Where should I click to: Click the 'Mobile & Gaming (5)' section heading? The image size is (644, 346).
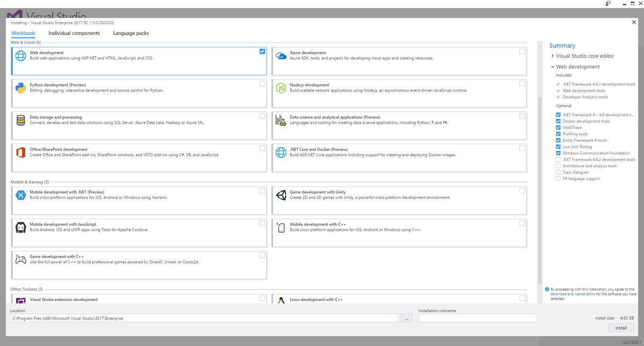pyautogui.click(x=30, y=182)
